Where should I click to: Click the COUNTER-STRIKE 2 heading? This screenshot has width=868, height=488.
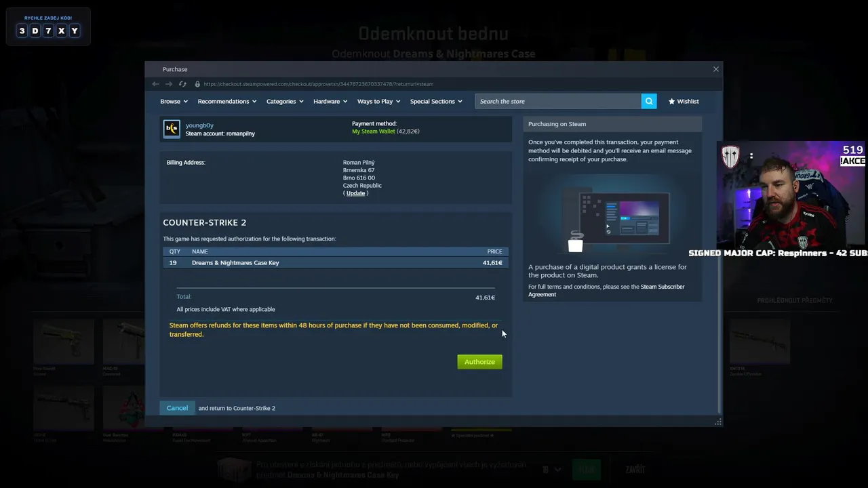coord(205,222)
